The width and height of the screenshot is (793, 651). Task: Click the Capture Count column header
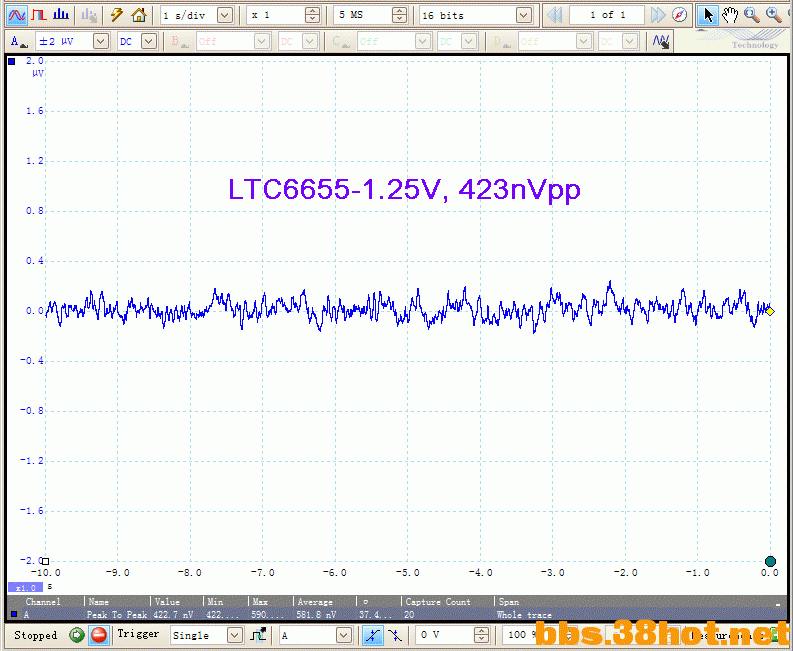click(438, 601)
